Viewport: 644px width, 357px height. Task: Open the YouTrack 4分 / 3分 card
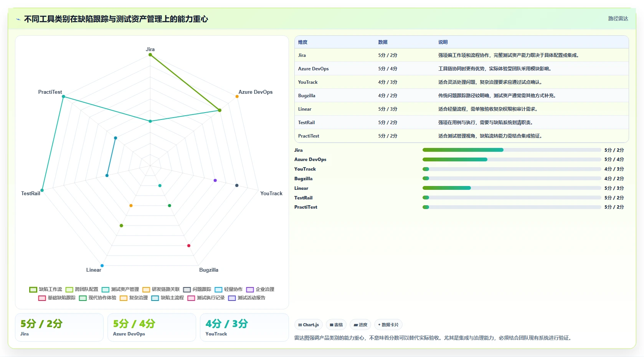click(x=244, y=327)
